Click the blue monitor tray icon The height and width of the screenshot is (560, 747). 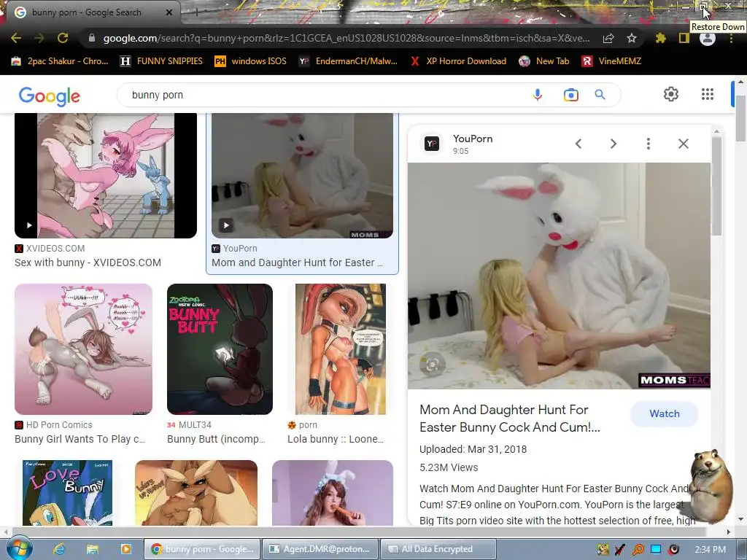[656, 550]
